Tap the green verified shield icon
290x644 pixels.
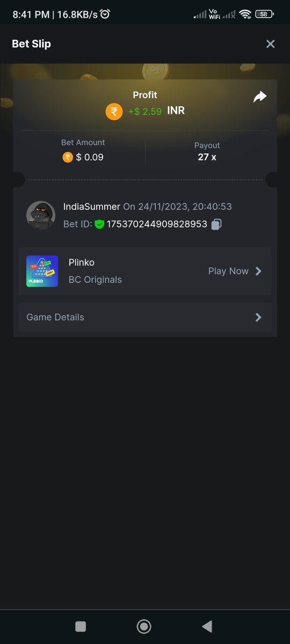(x=99, y=224)
